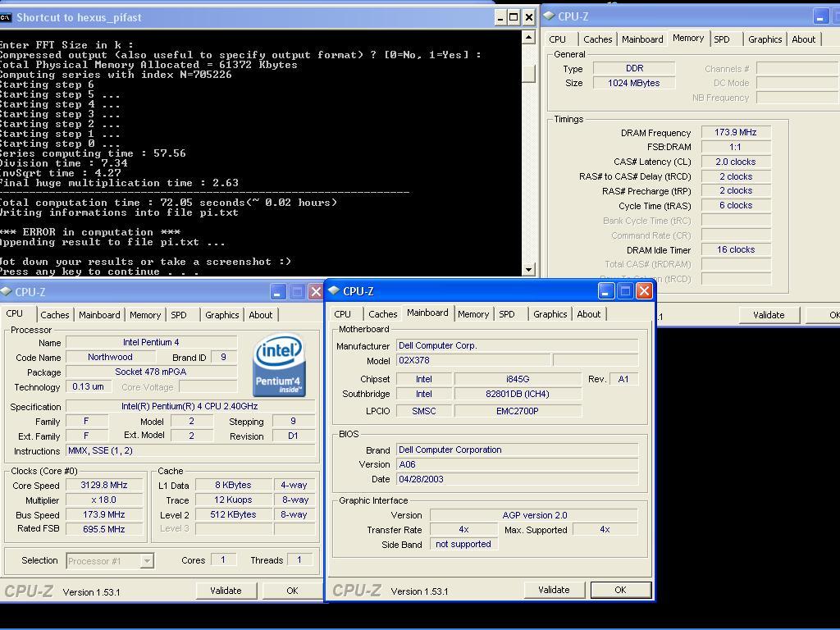840x630 pixels.
Task: Click OK in bottom-left CPU-Z window
Action: pos(292,591)
